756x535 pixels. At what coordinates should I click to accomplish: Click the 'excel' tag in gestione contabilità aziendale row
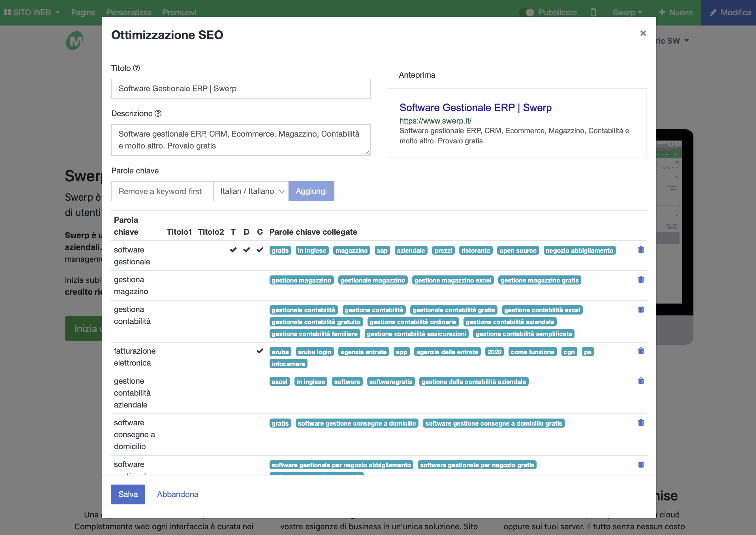click(x=279, y=381)
